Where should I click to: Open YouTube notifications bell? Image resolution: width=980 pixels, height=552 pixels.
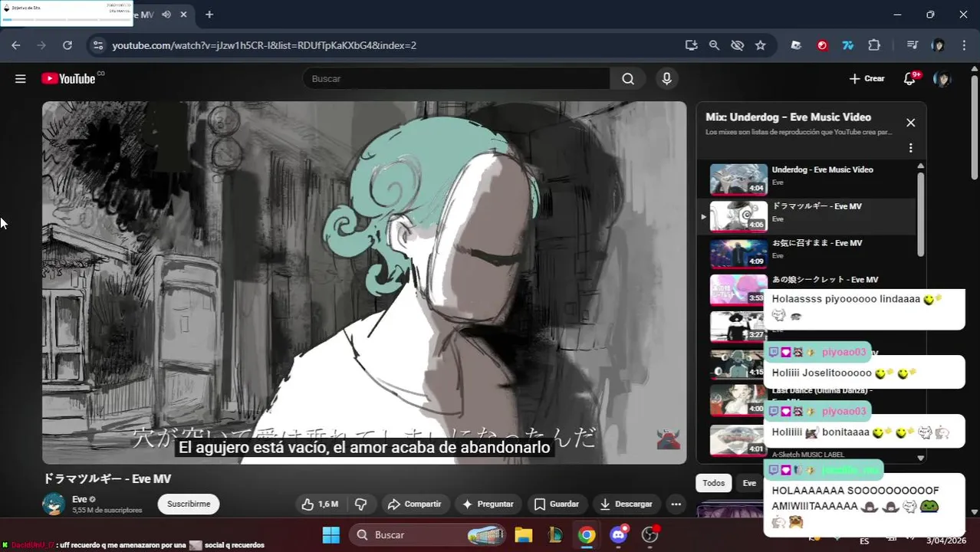[x=910, y=78]
